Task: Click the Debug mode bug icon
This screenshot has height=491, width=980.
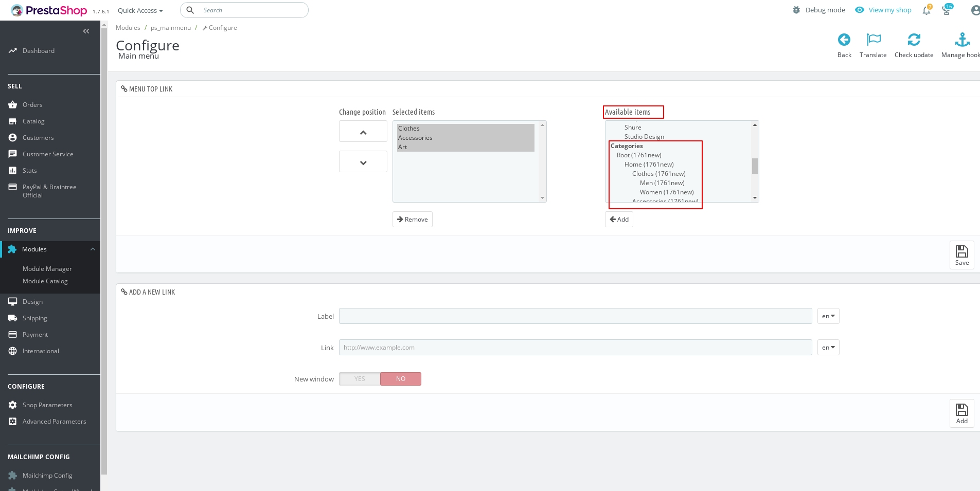Action: [796, 10]
